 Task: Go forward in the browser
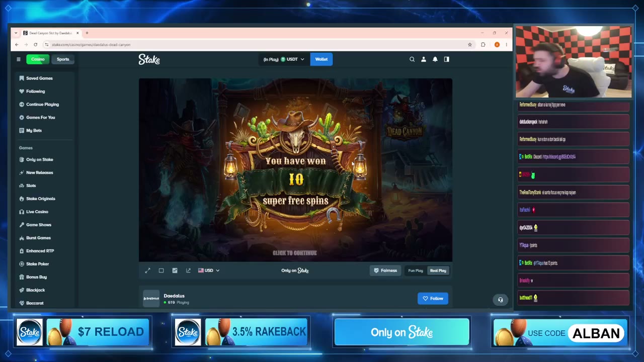[x=26, y=45]
